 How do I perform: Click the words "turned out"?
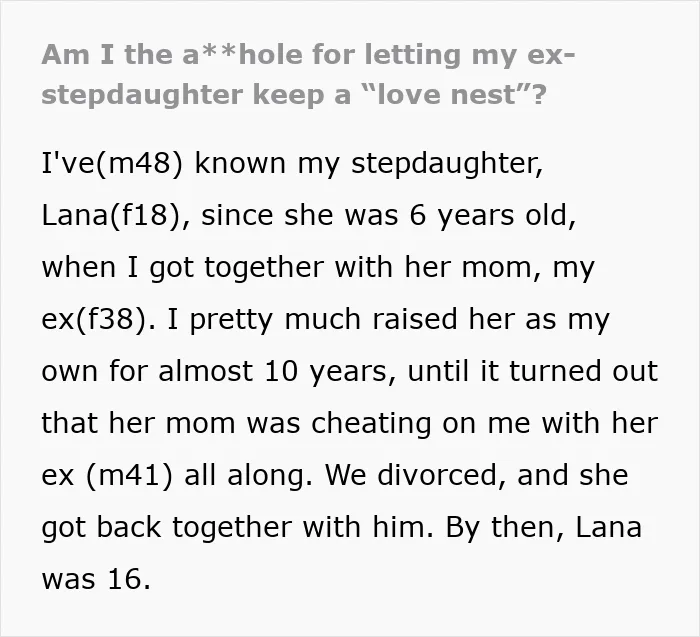tap(583, 371)
